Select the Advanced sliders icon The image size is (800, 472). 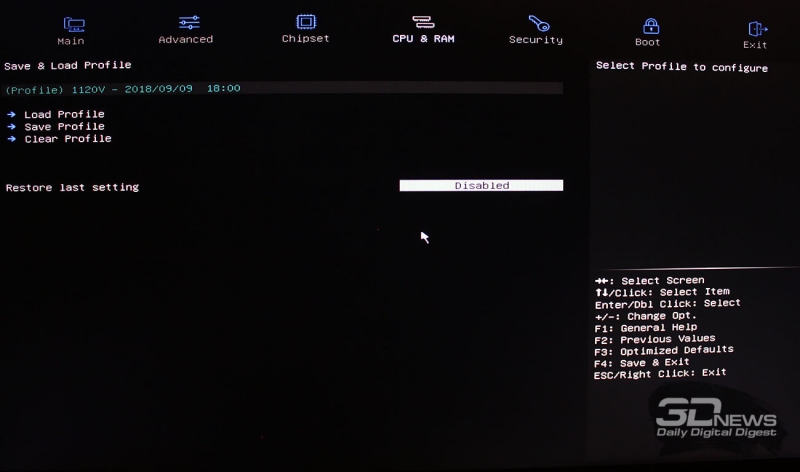(x=189, y=22)
